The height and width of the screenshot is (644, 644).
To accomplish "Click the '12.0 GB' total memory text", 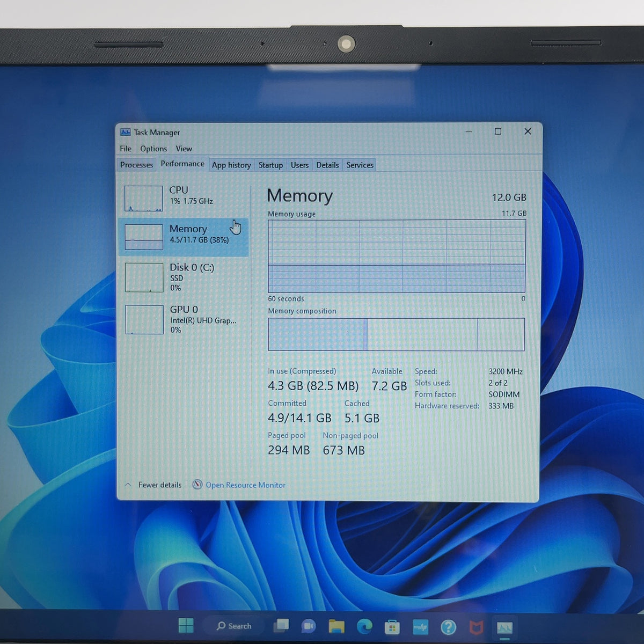I will (x=509, y=197).
